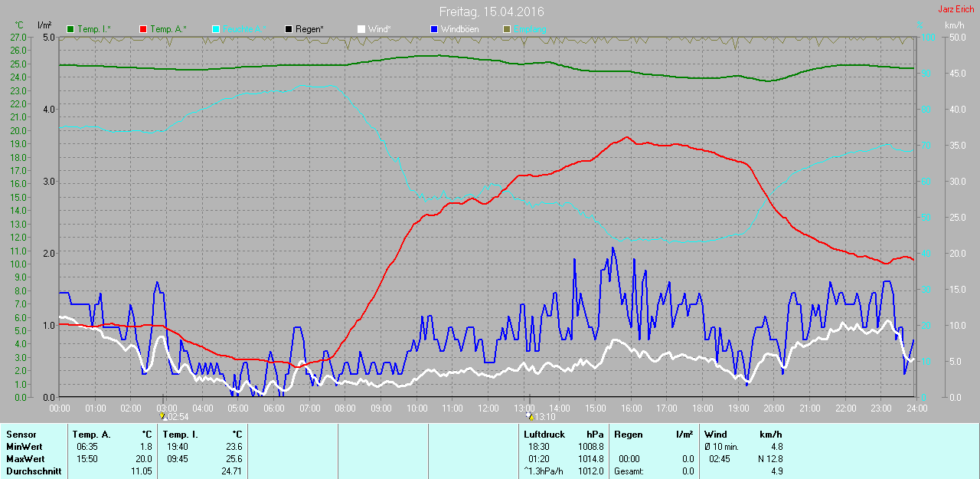The width and height of the screenshot is (980, 479).
Task: Click the 12:00 time axis label
Action: [x=488, y=408]
